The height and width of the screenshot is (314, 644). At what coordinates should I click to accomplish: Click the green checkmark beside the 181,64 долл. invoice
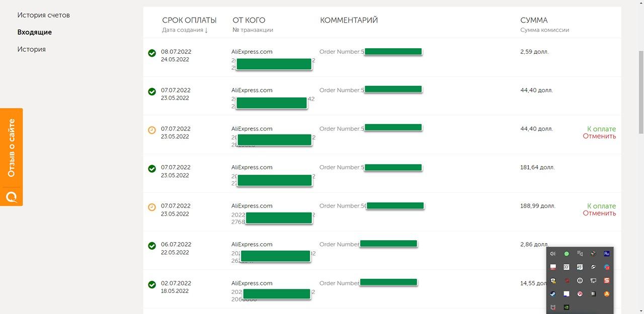coord(152,168)
